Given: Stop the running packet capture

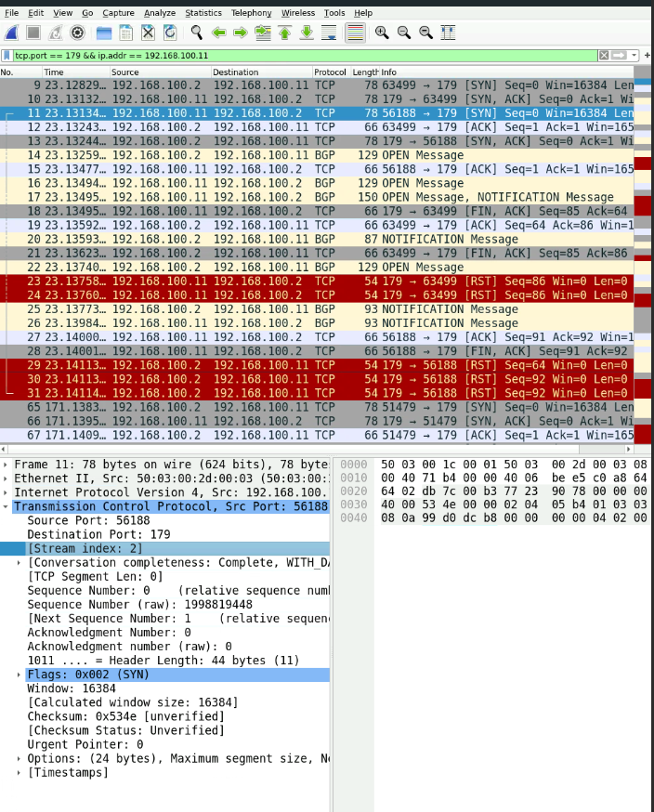Looking at the screenshot, I should (x=33, y=33).
